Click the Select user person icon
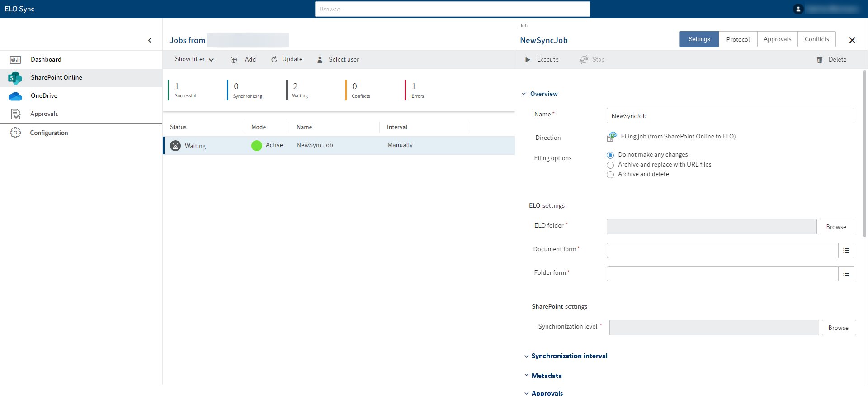868x396 pixels. (320, 60)
